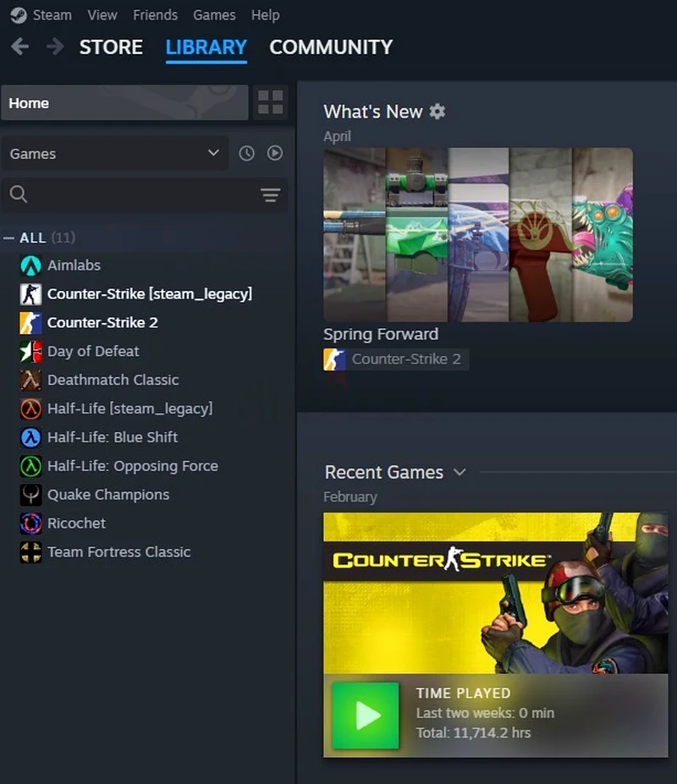Image resolution: width=677 pixels, height=784 pixels.
Task: Select Counter-Strike [steam_legacy] in list
Action: pyautogui.click(x=148, y=294)
